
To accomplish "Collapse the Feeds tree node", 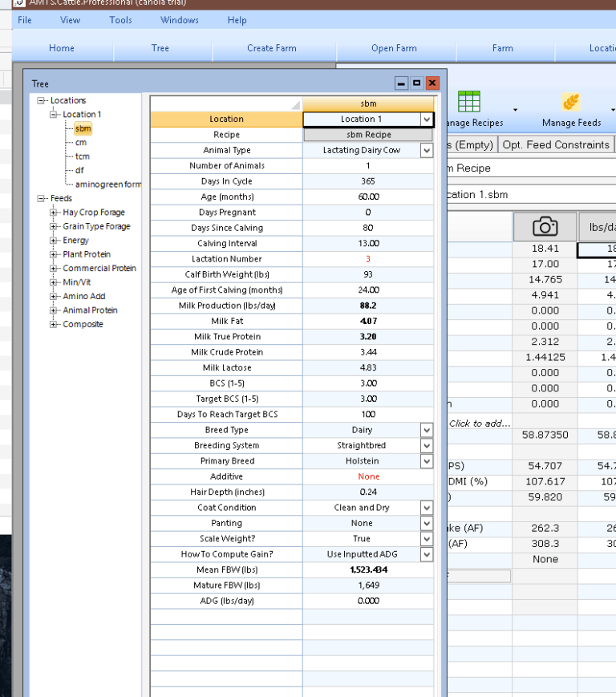I will pyautogui.click(x=41, y=198).
